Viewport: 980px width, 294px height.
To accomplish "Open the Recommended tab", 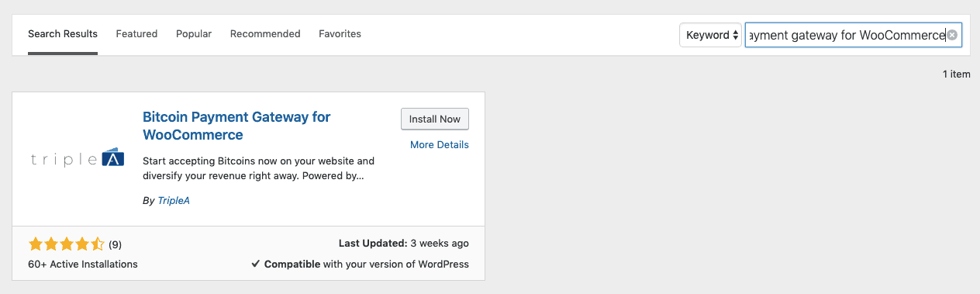I will point(265,34).
